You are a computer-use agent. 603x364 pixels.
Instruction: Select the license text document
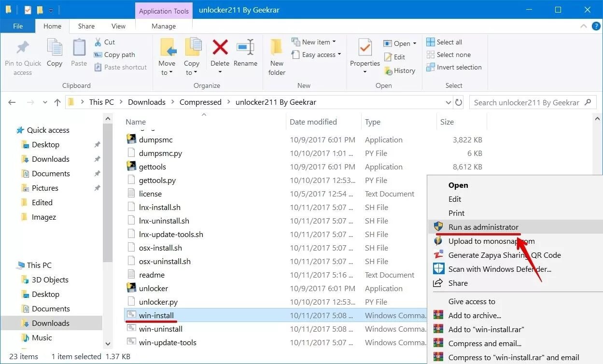(x=150, y=194)
